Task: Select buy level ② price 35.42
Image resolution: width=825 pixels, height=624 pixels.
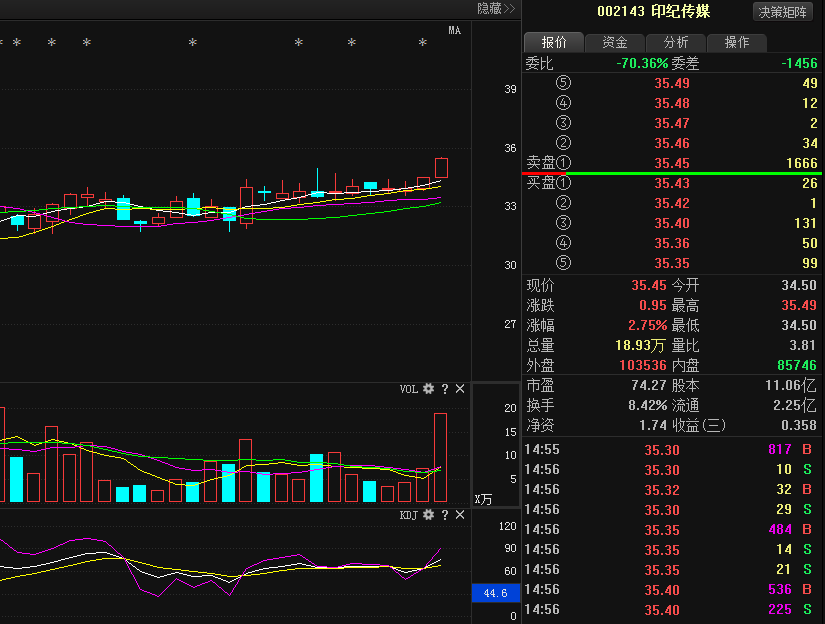Action: click(672, 203)
